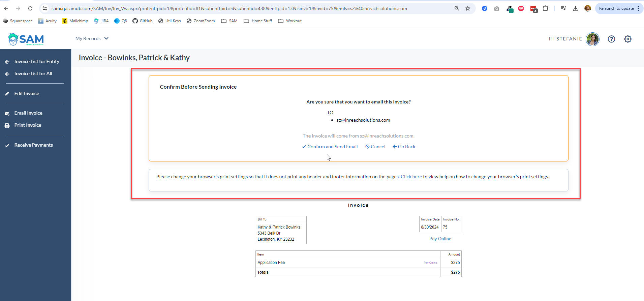Open QB bookmark

point(121,21)
